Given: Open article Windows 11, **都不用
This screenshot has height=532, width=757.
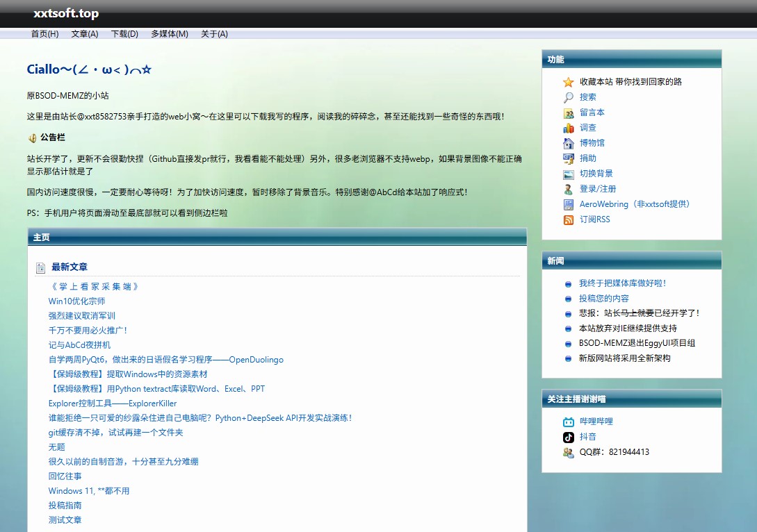Looking at the screenshot, I should [x=89, y=490].
